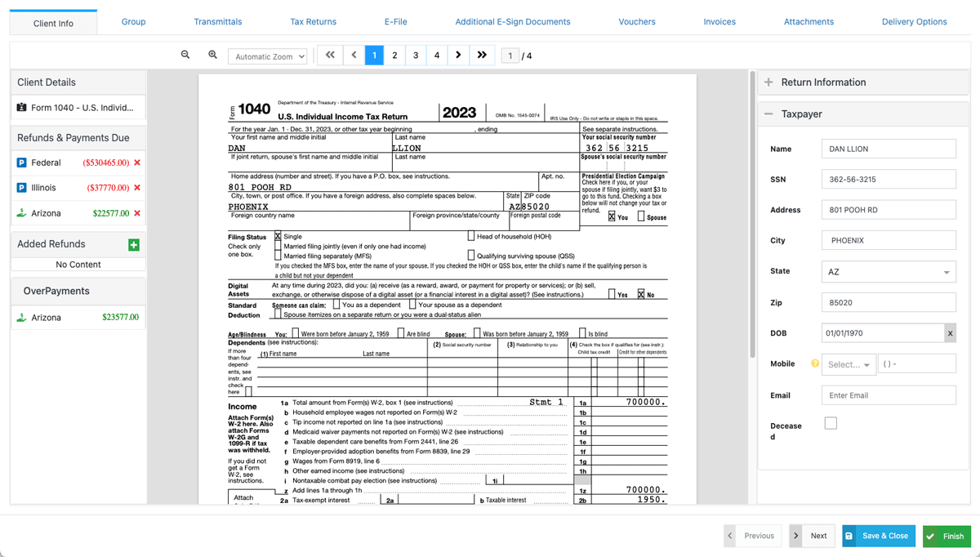This screenshot has width=980, height=557.
Task: Click the zoom out magnifier icon
Action: (185, 55)
